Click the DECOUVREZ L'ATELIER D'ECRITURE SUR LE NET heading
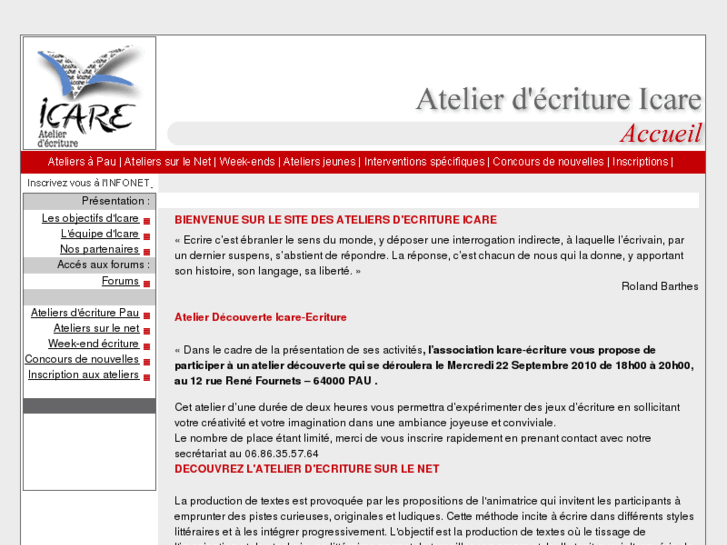 pyautogui.click(x=306, y=469)
